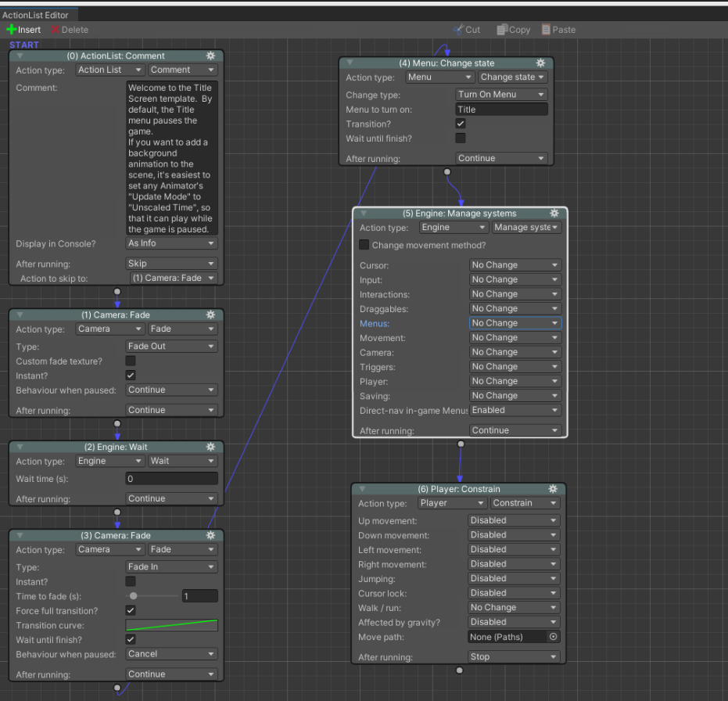Toggle Force full transition checkbox
This screenshot has width=728, height=701.
tap(131, 610)
